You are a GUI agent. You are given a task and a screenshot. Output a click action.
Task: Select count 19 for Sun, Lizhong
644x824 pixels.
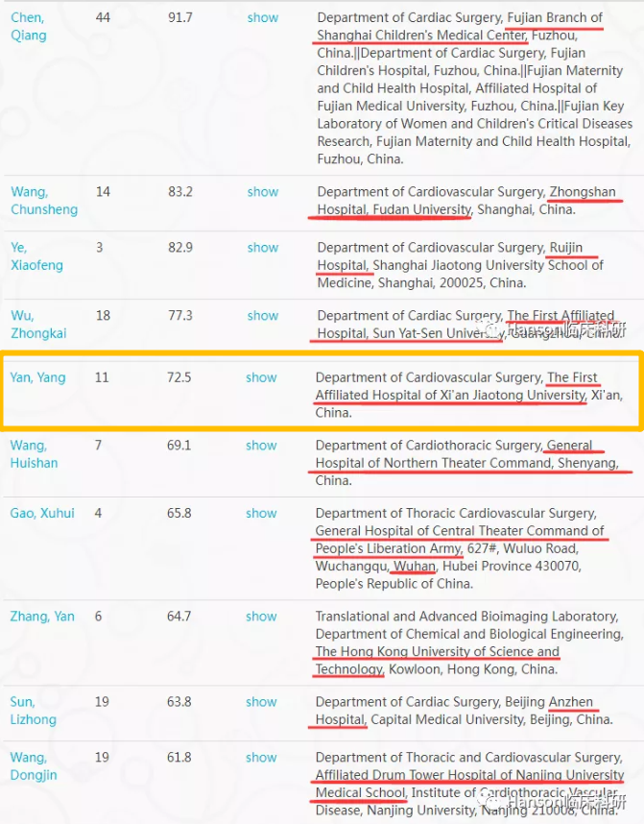coord(102,702)
